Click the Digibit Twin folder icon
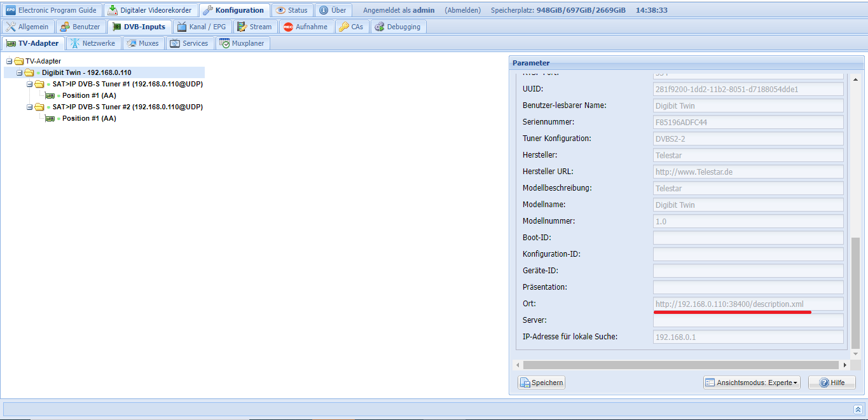Screen dimensions: 868x420 tap(29, 72)
